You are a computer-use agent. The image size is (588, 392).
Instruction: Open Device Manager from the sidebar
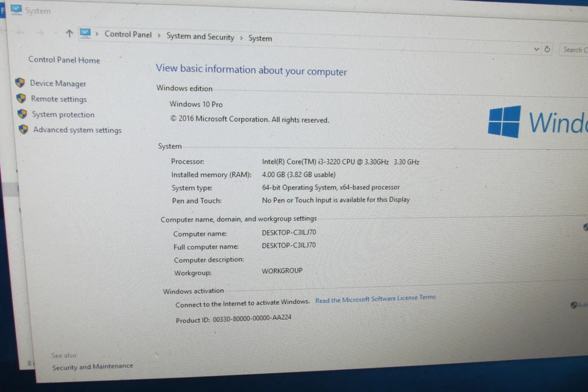(x=58, y=83)
